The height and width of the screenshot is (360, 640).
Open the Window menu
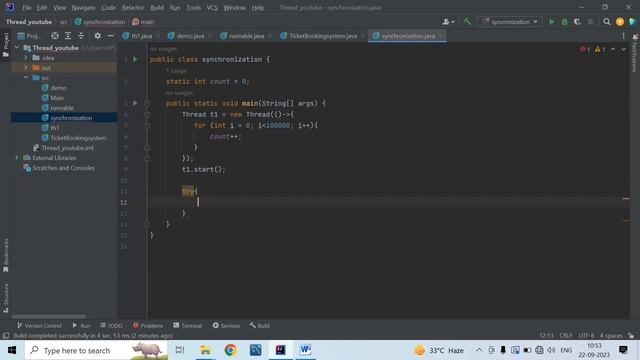pyautogui.click(x=234, y=8)
